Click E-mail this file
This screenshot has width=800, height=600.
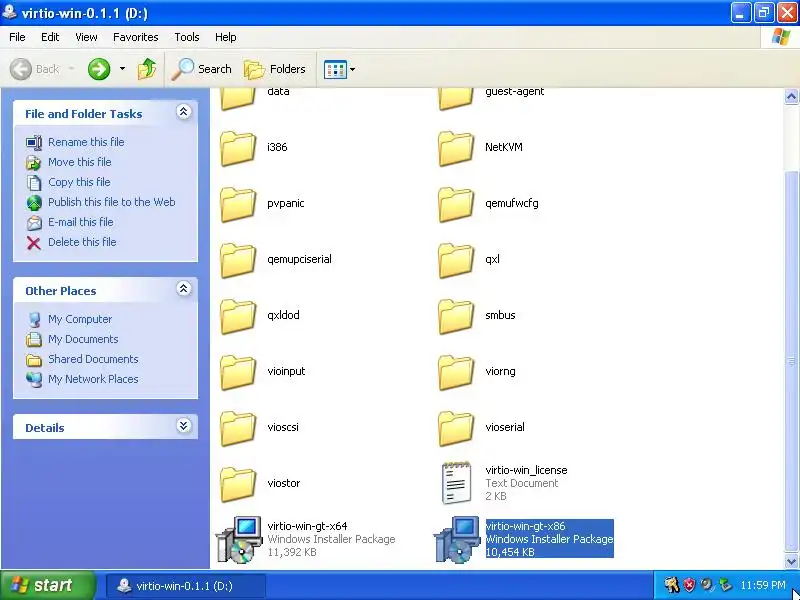[x=81, y=222]
